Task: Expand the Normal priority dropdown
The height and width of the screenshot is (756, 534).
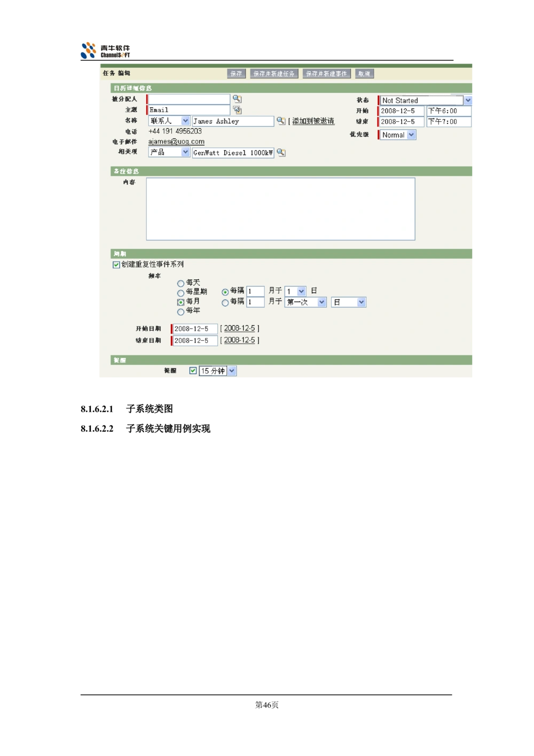Action: click(411, 135)
